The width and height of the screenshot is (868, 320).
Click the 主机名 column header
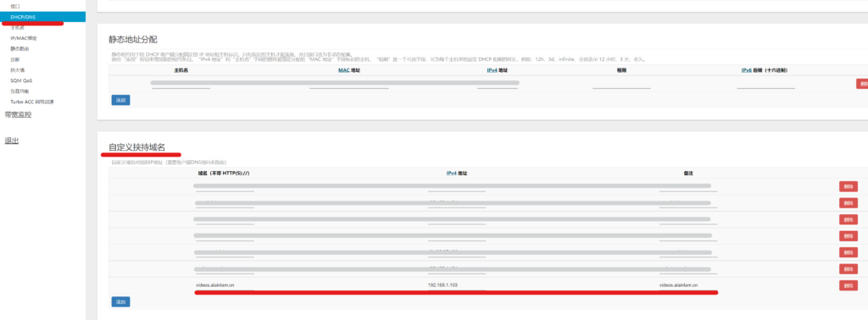(181, 70)
